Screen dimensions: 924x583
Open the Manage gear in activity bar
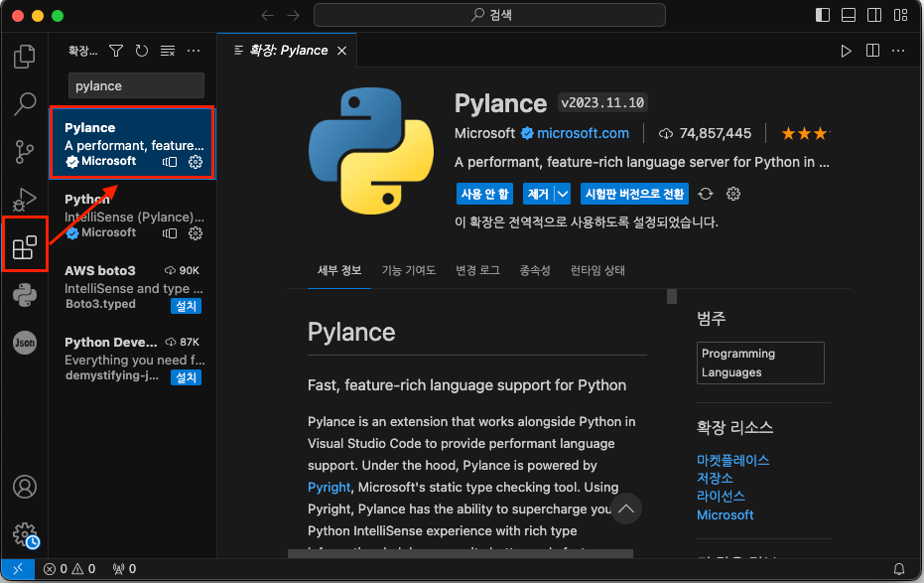tap(26, 535)
